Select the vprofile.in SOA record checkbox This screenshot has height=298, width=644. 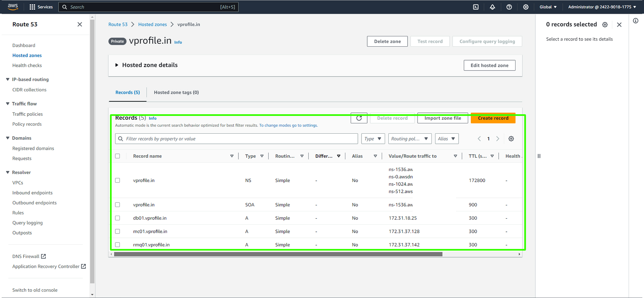pyautogui.click(x=117, y=205)
